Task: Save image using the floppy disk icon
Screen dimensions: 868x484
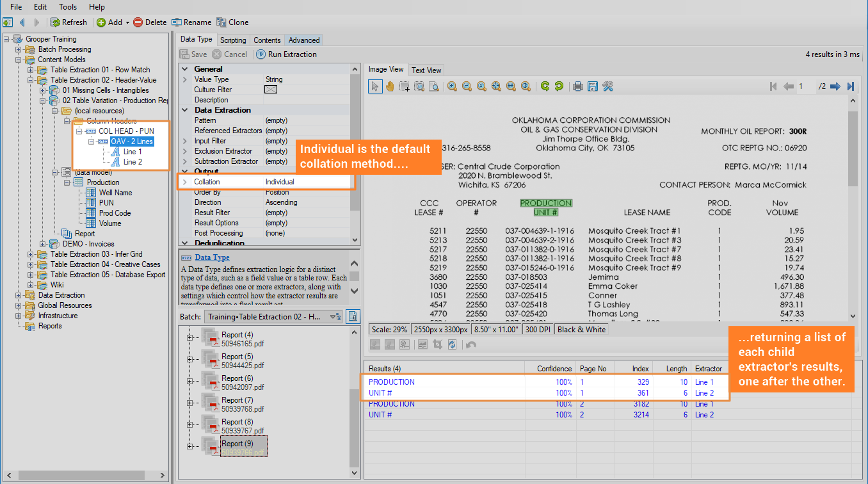Action: pos(592,86)
